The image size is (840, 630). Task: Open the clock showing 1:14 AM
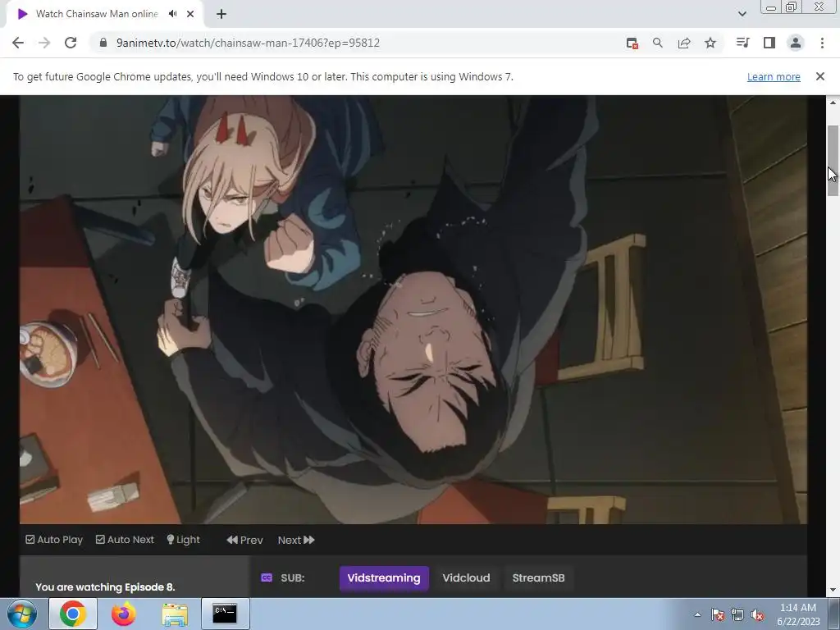pyautogui.click(x=798, y=614)
